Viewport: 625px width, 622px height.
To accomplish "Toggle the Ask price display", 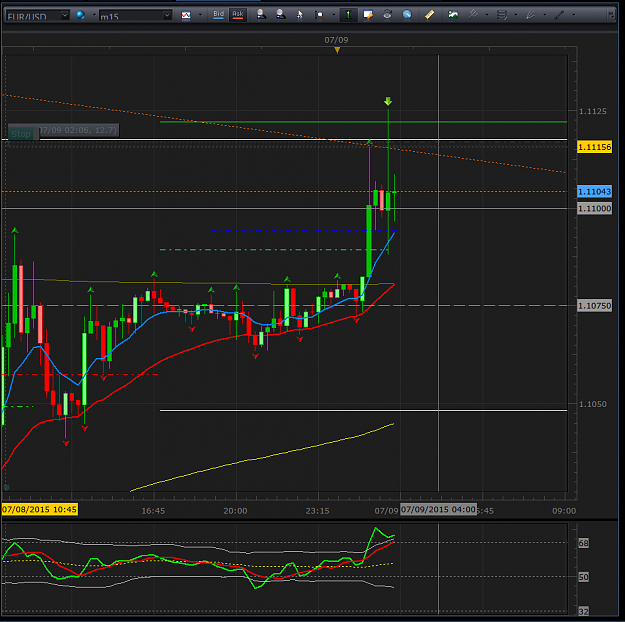I will point(238,15).
